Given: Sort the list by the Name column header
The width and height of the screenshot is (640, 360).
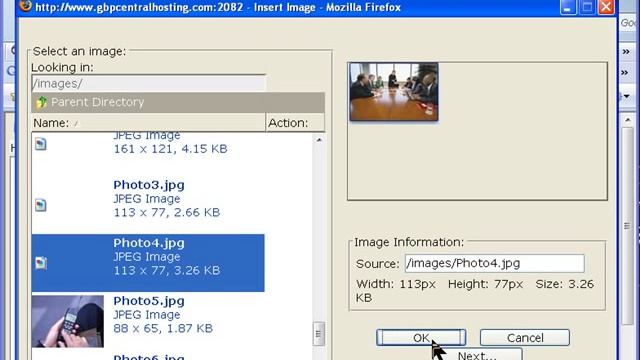Looking at the screenshot, I should coord(149,123).
